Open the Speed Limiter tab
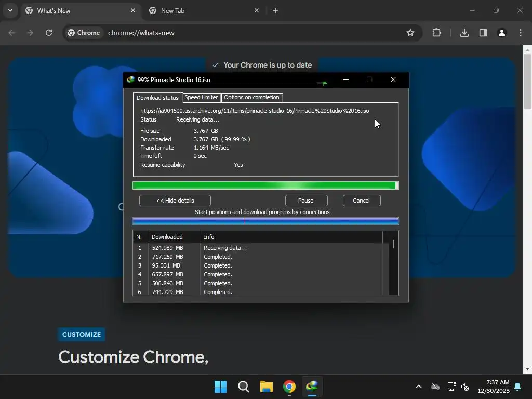532x399 pixels. (201, 97)
